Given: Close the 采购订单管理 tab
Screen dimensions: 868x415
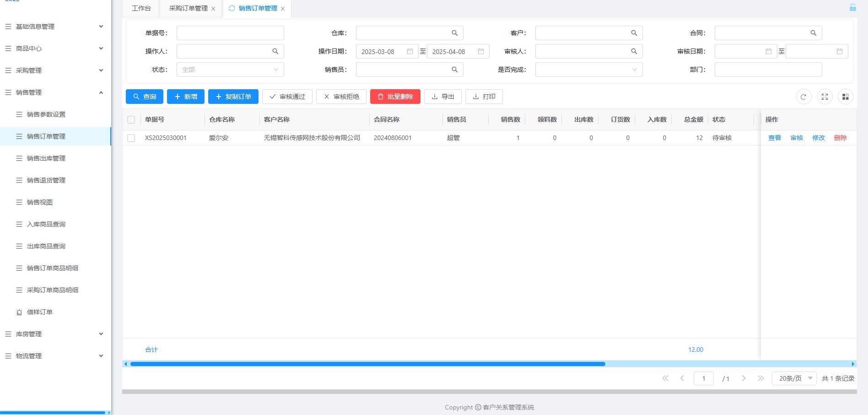Looking at the screenshot, I should pos(213,9).
